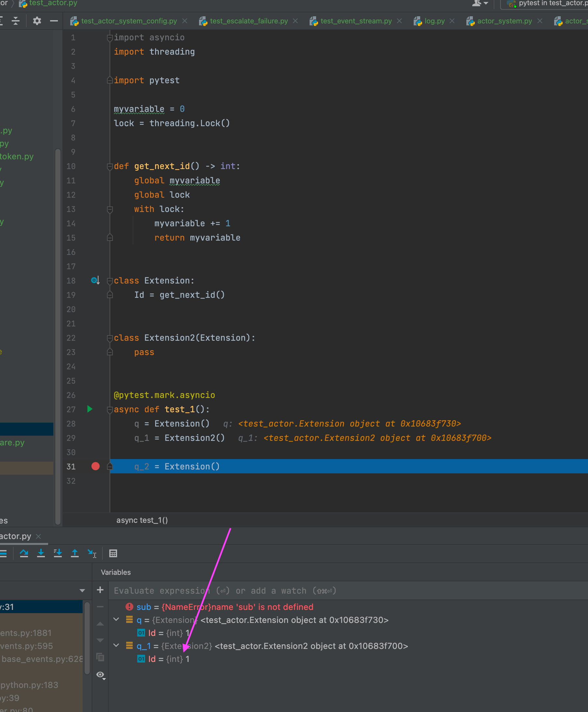Click inline debug value for q_1 on line 29

point(365,438)
